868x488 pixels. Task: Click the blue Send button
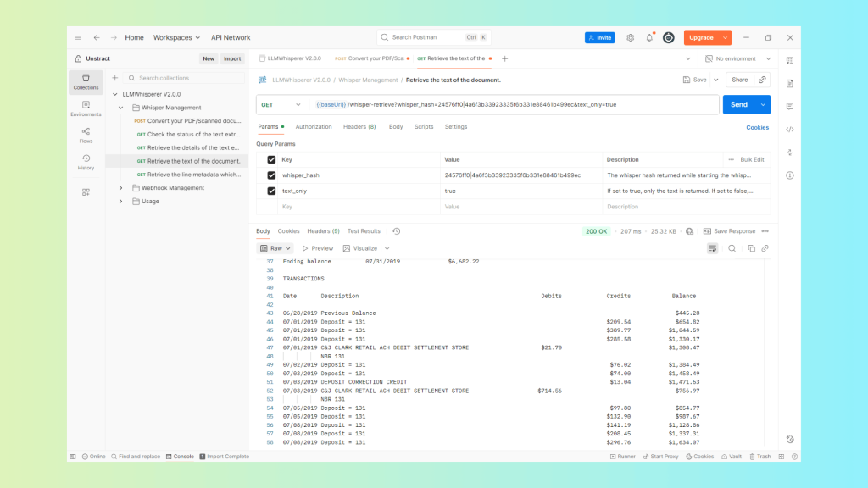(x=738, y=104)
